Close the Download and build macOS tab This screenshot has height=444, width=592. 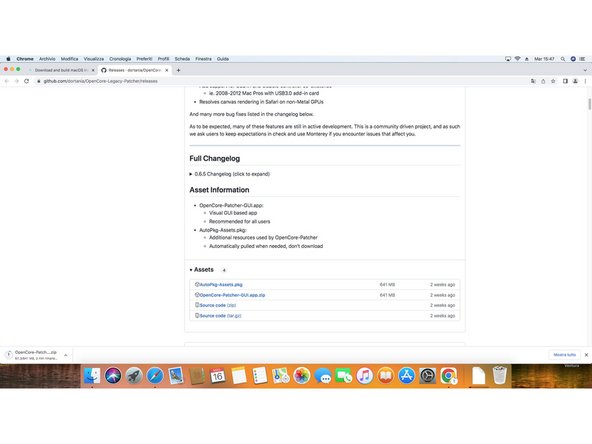[93, 70]
